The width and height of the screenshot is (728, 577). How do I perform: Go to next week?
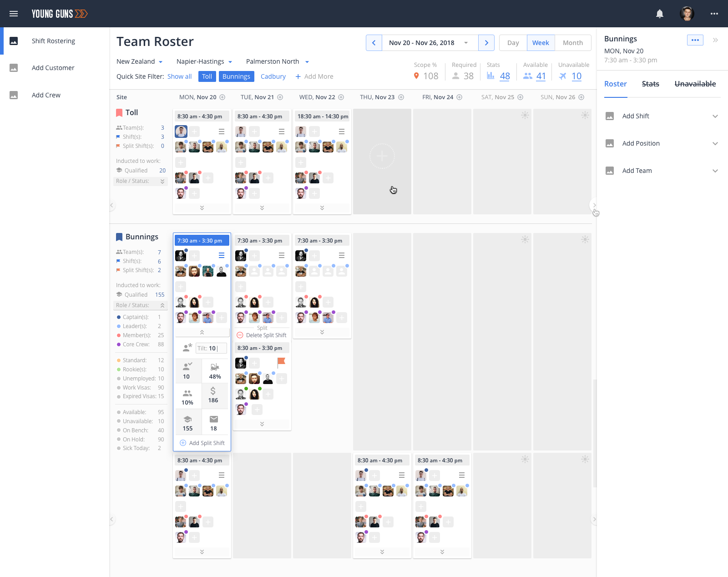(486, 43)
